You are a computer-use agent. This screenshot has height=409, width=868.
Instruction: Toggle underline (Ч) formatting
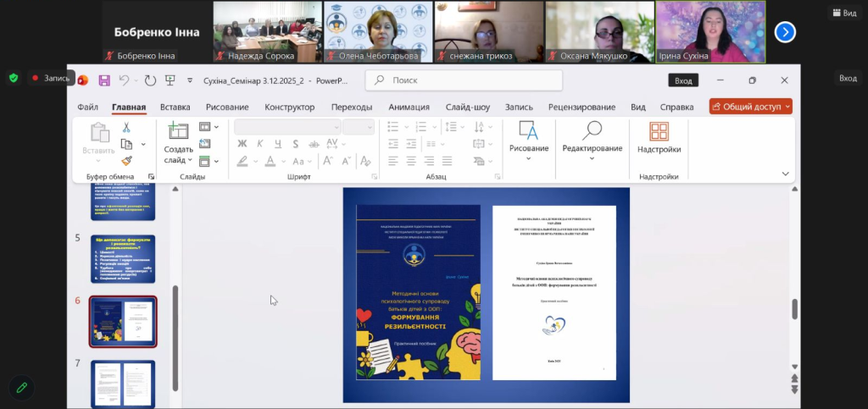[x=277, y=144]
